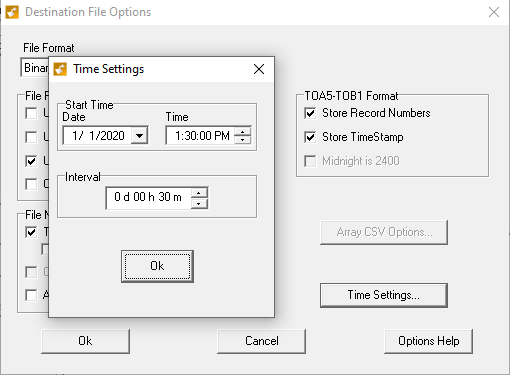The height and width of the screenshot is (375, 510).
Task: Click the interval value field
Action: pos(149,198)
